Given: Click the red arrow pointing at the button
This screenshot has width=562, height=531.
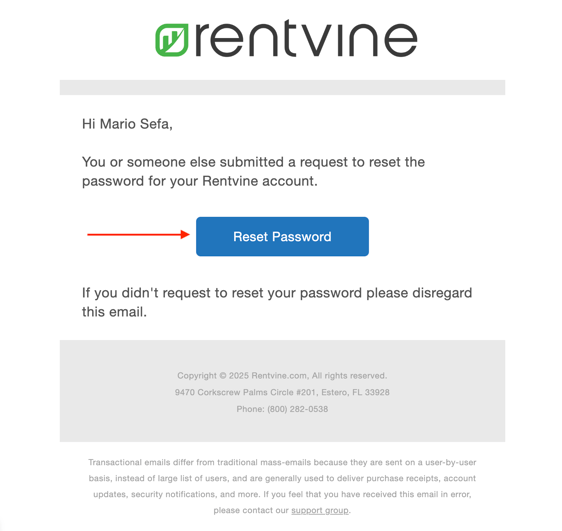Looking at the screenshot, I should click(x=138, y=235).
